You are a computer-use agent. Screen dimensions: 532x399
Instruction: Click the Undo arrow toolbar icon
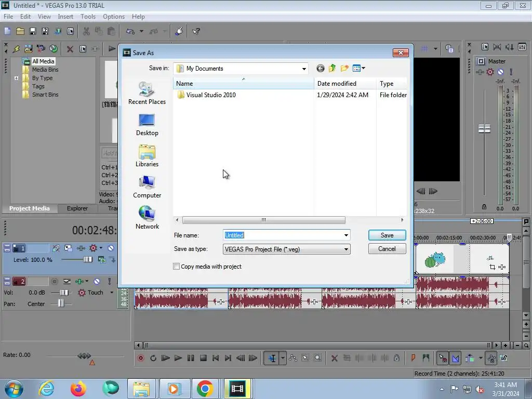[x=130, y=32]
